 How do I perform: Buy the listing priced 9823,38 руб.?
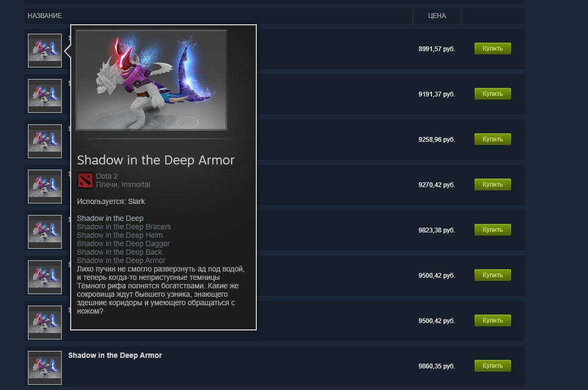(493, 230)
